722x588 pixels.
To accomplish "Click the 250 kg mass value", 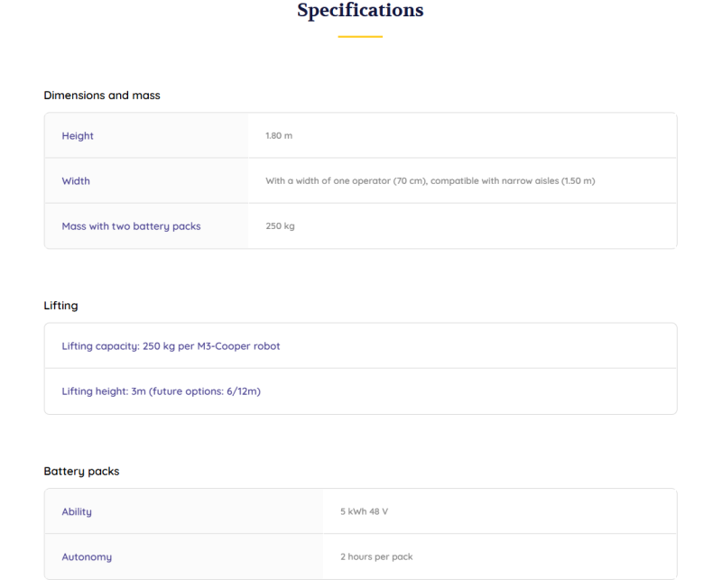I will tap(280, 225).
